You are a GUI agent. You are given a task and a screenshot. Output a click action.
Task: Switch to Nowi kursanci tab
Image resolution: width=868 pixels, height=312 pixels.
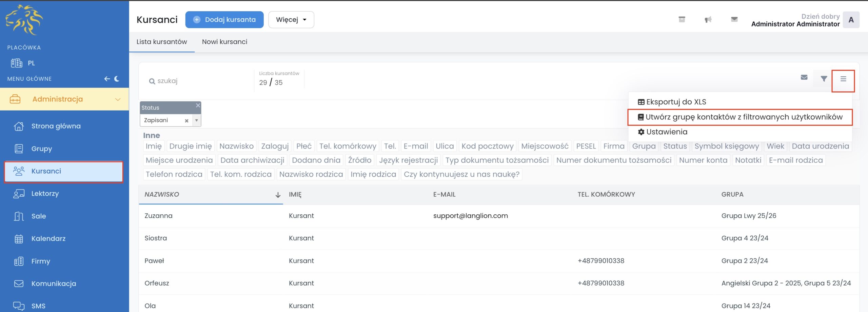click(224, 42)
